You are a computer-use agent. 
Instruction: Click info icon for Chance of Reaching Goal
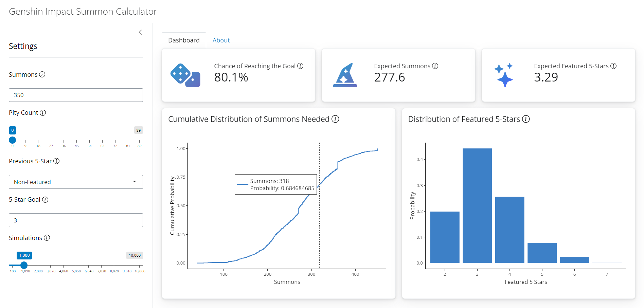300,66
